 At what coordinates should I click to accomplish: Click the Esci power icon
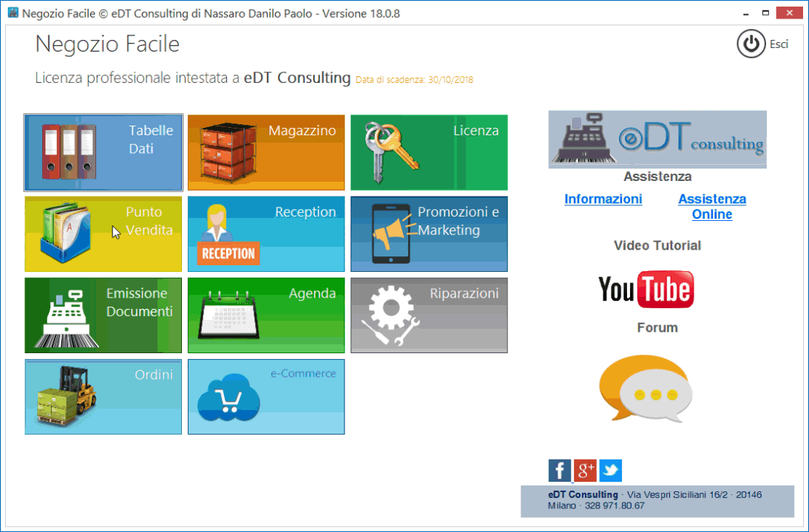click(751, 44)
